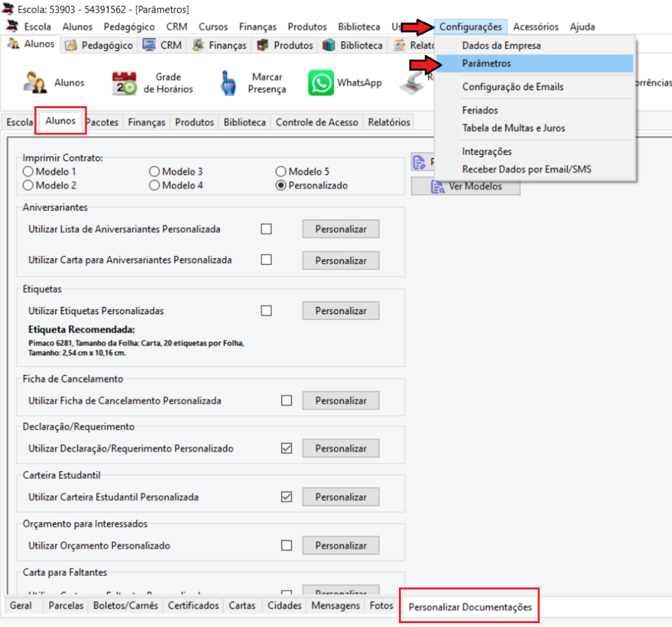Click the Biblioteca ribbon tab book icon
Screen dimensions: 672x627
point(329,45)
